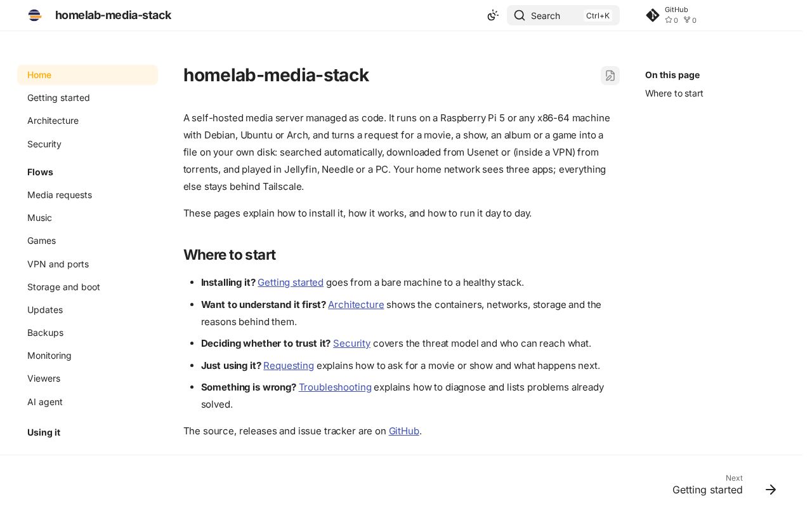Follow the Getting started link in the list

291,283
